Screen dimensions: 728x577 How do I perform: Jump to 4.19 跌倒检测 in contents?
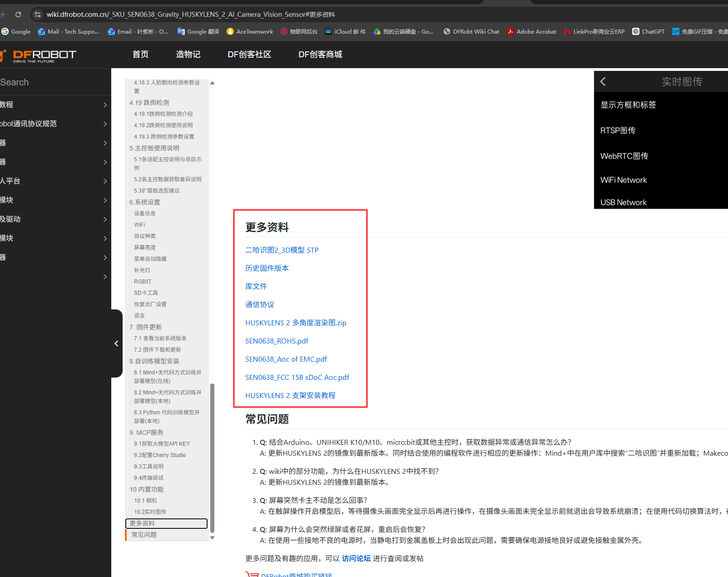pyautogui.click(x=149, y=103)
